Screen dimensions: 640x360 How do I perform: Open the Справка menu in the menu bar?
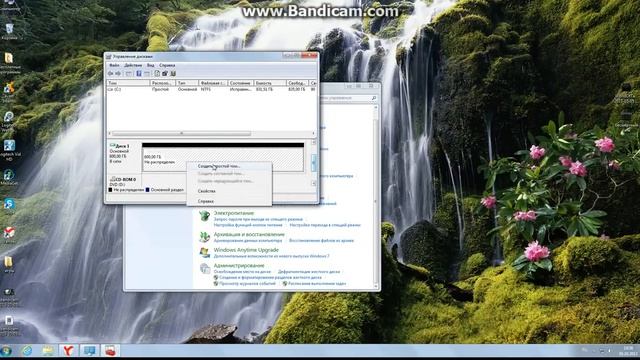click(167, 65)
